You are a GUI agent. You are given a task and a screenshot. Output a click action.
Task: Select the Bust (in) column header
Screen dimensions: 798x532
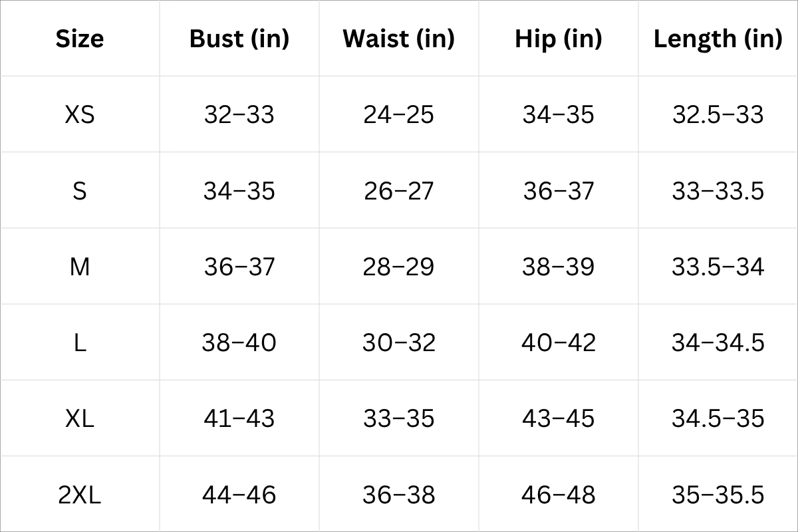click(239, 39)
